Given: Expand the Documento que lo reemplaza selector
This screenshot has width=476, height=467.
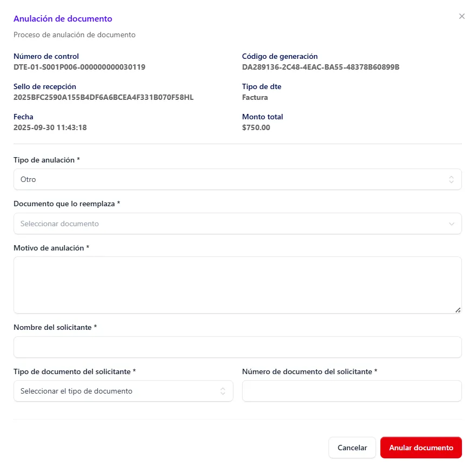Looking at the screenshot, I should point(238,224).
